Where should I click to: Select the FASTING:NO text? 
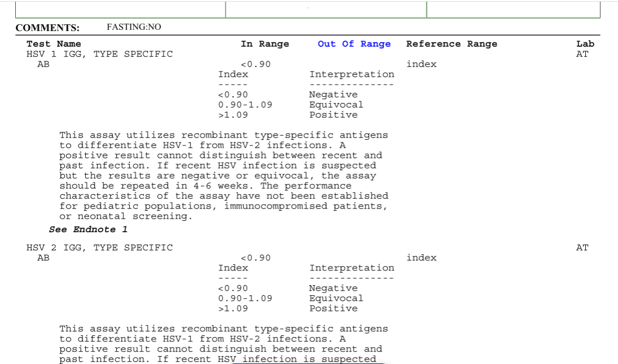(x=134, y=27)
